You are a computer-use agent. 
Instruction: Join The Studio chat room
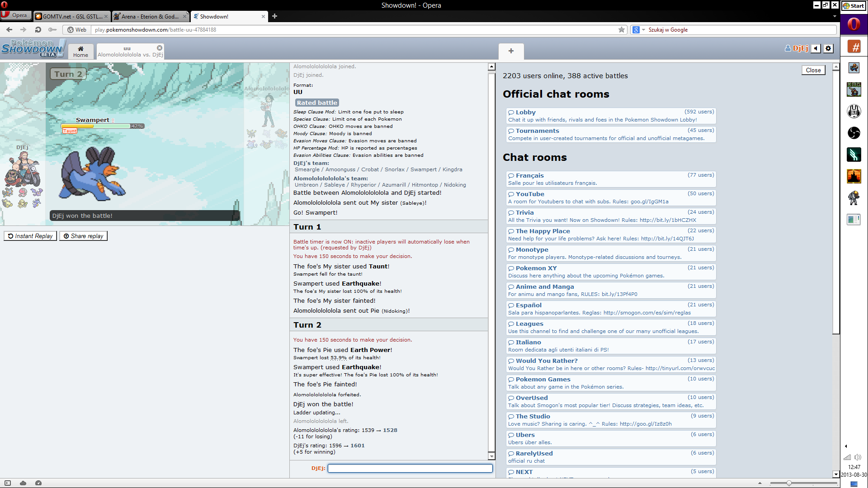click(611, 420)
